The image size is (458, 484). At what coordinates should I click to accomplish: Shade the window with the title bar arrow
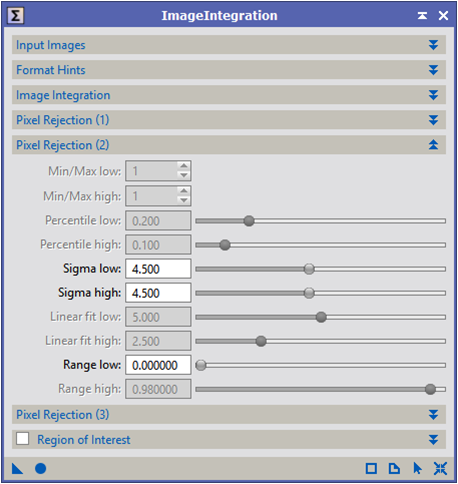tap(422, 15)
